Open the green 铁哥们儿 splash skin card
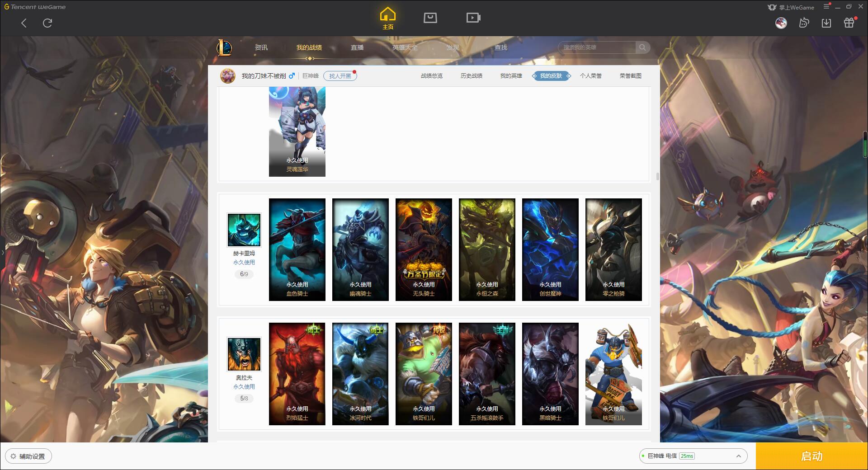Viewport: 868px width, 470px height. click(424, 374)
